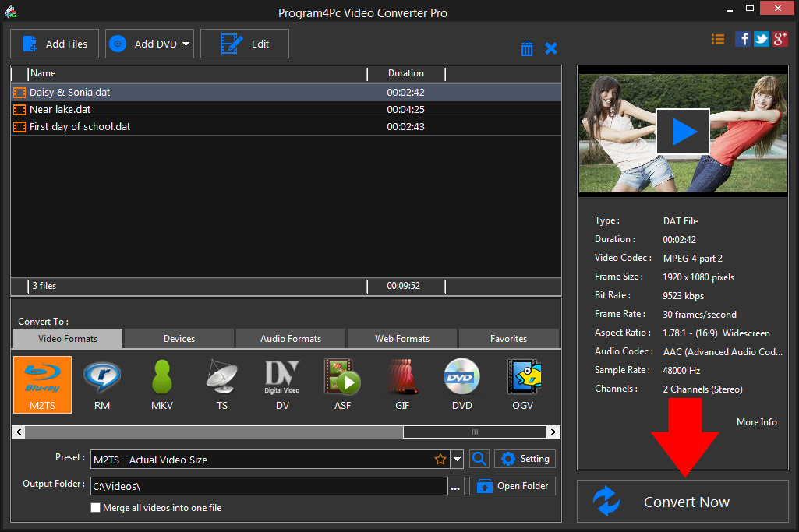
Task: Browse output folder with ellipsis button
Action: tap(456, 487)
